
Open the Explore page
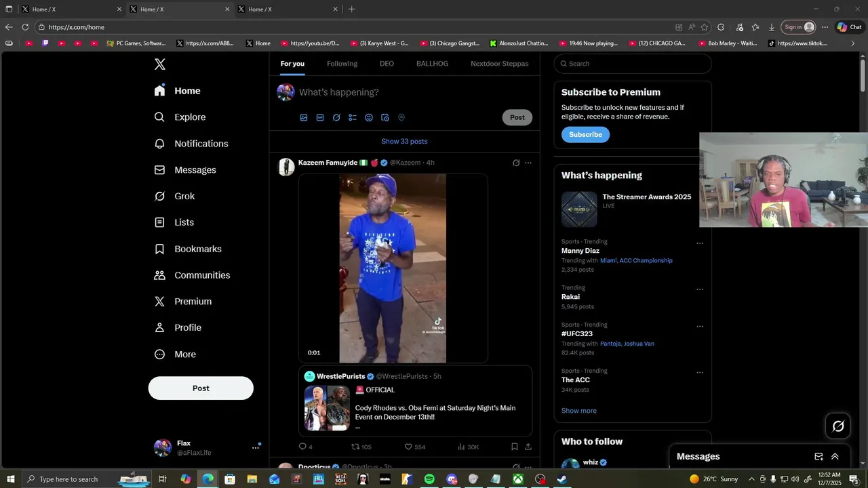click(x=180, y=117)
